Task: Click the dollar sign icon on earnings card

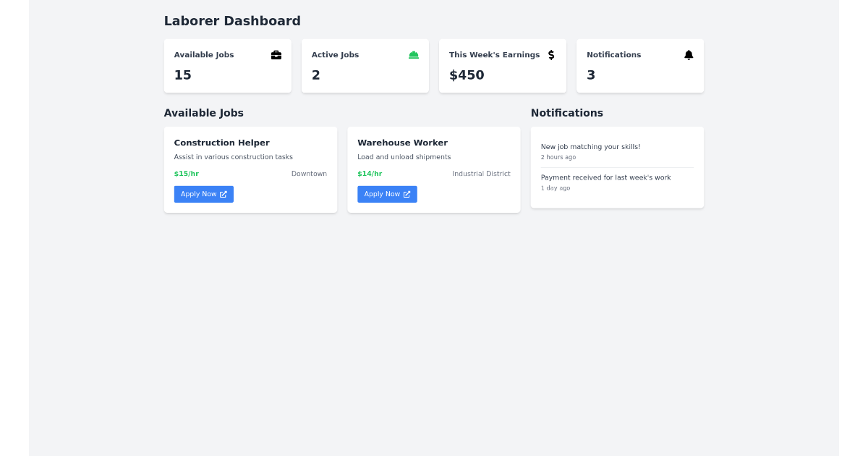Action: pyautogui.click(x=551, y=54)
